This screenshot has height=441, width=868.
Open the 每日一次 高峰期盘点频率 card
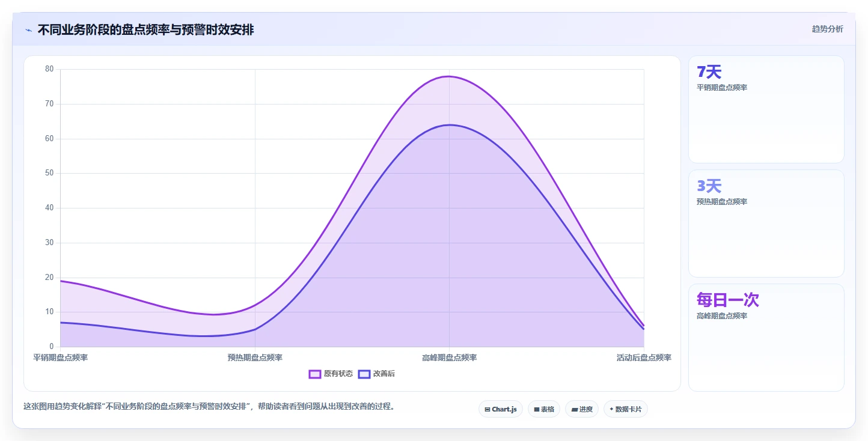[x=766, y=338]
